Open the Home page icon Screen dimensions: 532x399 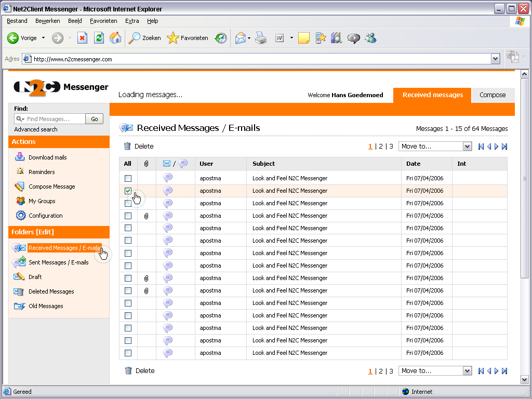point(115,38)
